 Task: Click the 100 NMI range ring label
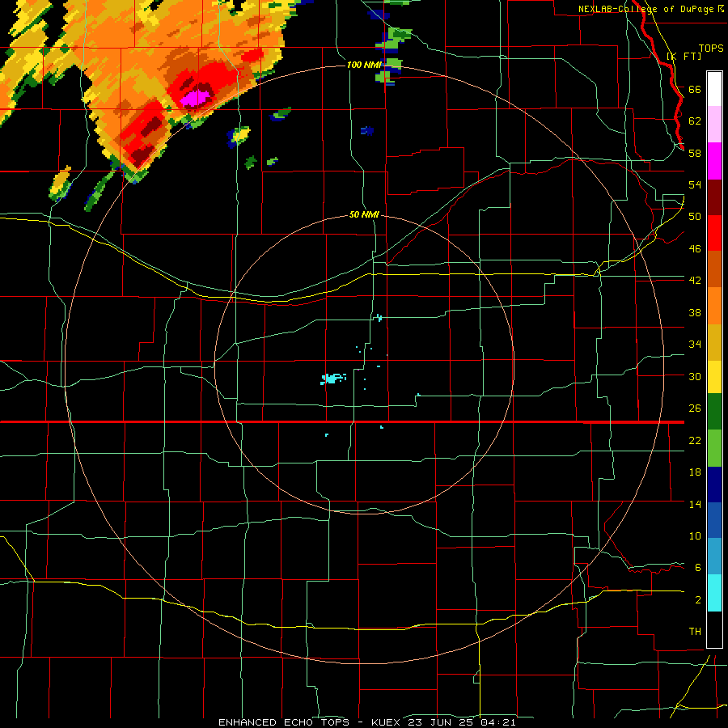click(x=363, y=65)
